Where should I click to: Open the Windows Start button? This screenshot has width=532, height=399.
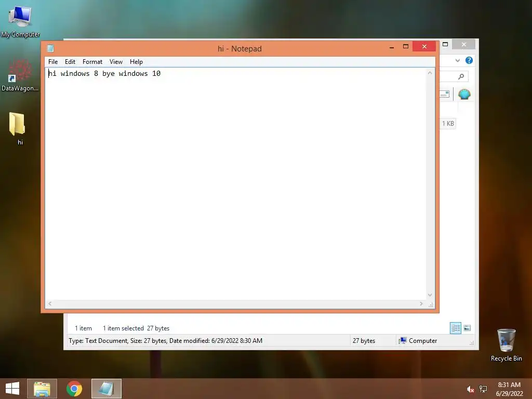[x=12, y=389]
